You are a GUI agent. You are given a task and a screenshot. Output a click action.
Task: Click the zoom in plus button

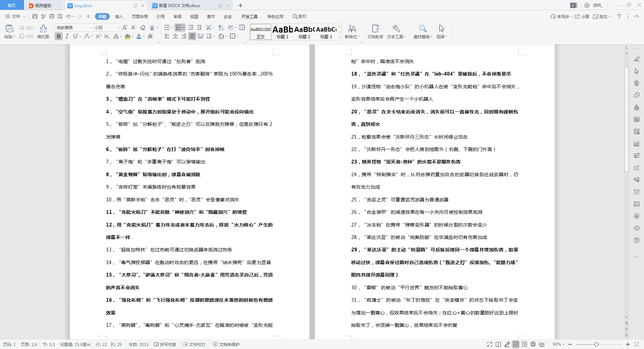tap(628, 344)
